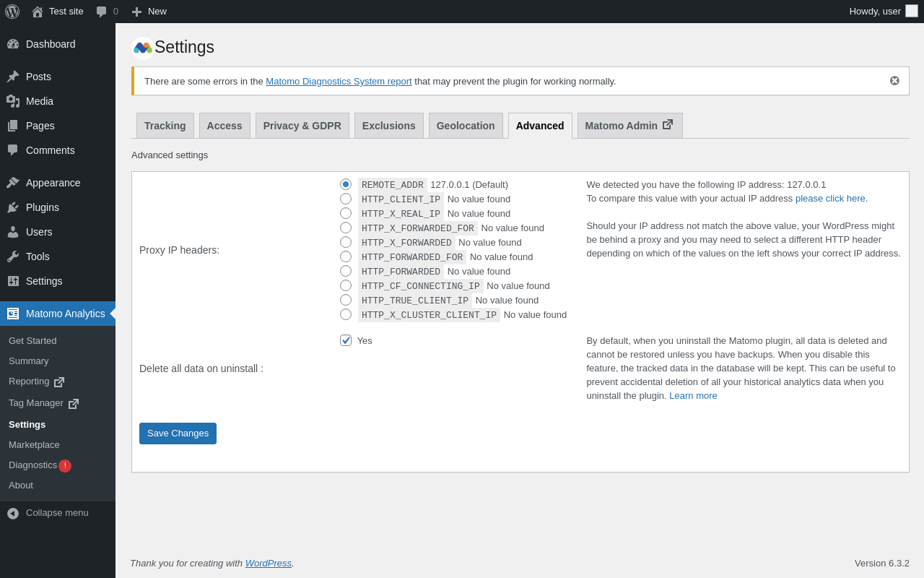Open the Howdy, user account menu
The width and height of the screenshot is (924, 578).
point(883,12)
